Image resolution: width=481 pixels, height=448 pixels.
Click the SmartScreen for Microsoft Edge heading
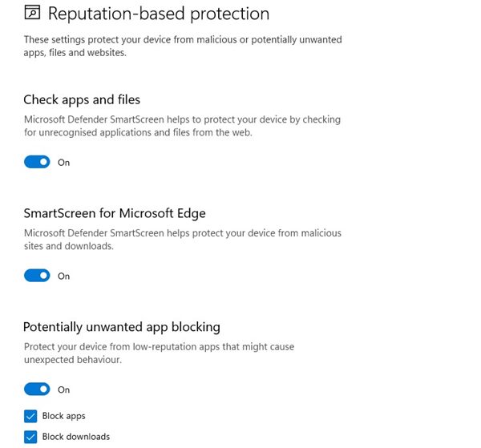point(115,213)
